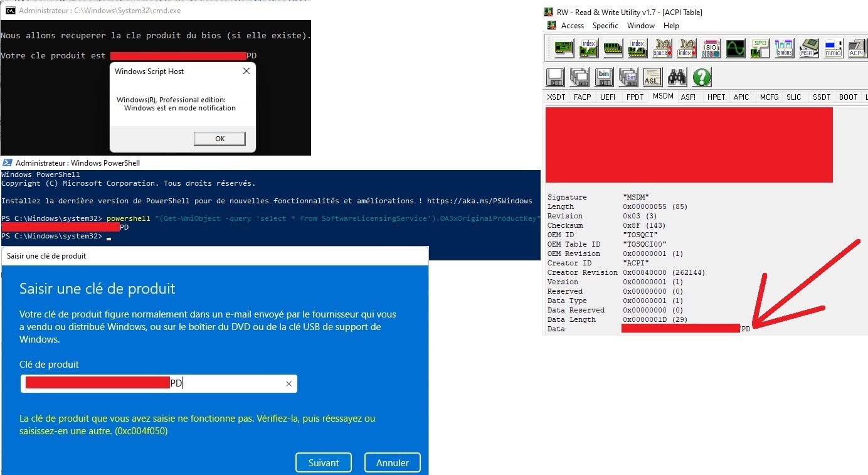Click the stacked floppies Save All icon

(x=580, y=77)
